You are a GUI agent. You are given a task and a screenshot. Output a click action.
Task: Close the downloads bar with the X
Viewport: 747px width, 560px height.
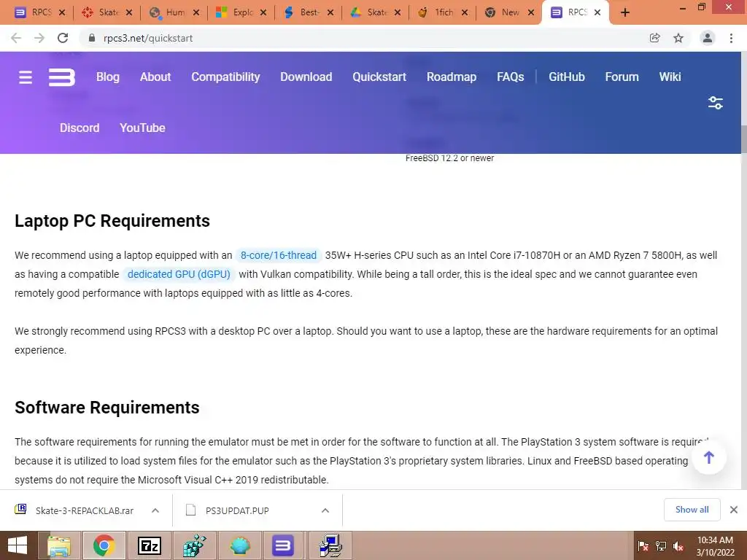[734, 510]
